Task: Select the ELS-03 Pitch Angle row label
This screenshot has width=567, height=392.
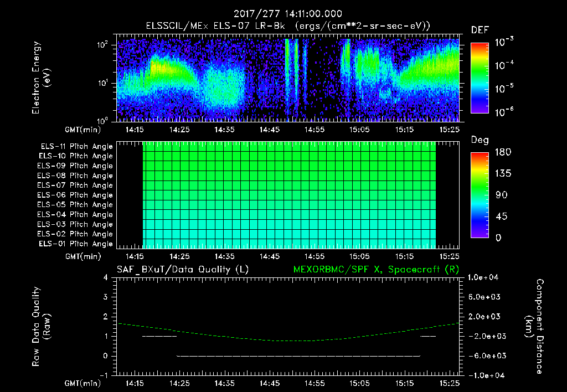Action: [x=75, y=225]
